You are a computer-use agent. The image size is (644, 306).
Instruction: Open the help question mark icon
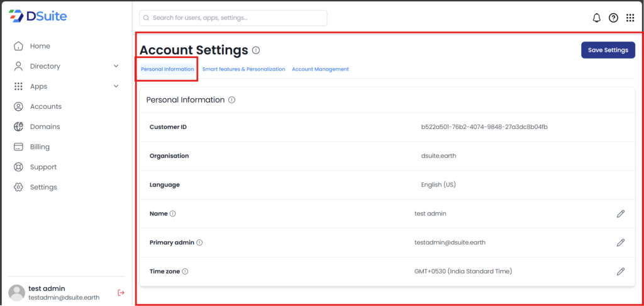point(613,18)
